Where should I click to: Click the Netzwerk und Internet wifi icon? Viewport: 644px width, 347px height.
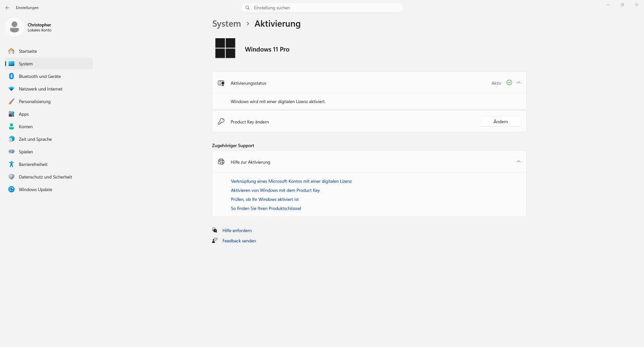tap(11, 89)
